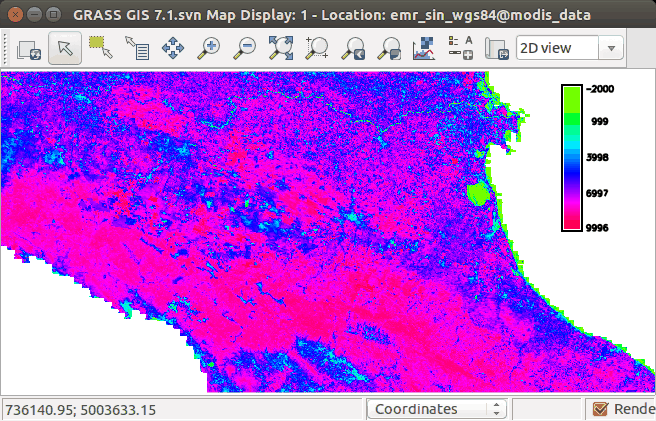This screenshot has height=421, width=656.
Task: Open the Analyze map tools
Action: pos(425,48)
